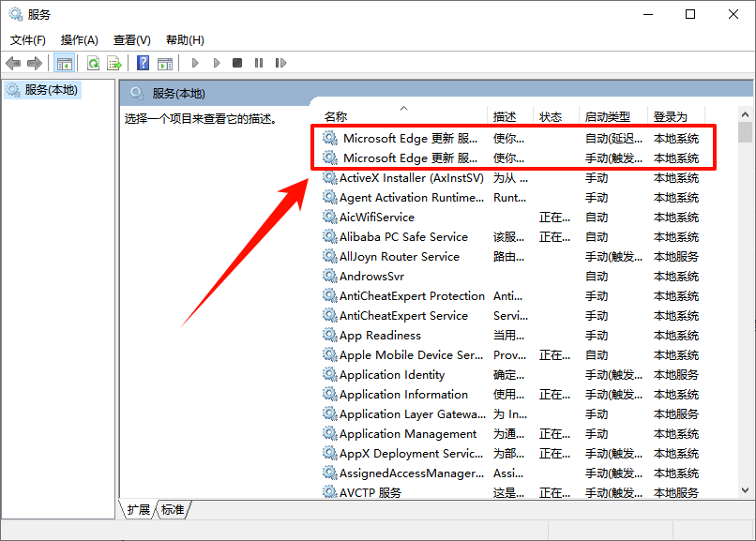Select Microsoft Edge update service with 自动(延迟 startup

coord(513,139)
